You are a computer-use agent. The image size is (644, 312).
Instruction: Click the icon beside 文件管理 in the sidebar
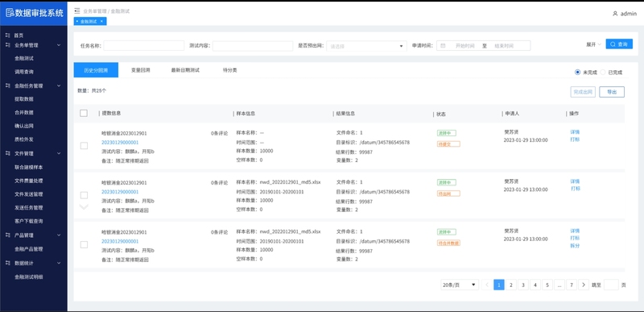(x=8, y=153)
